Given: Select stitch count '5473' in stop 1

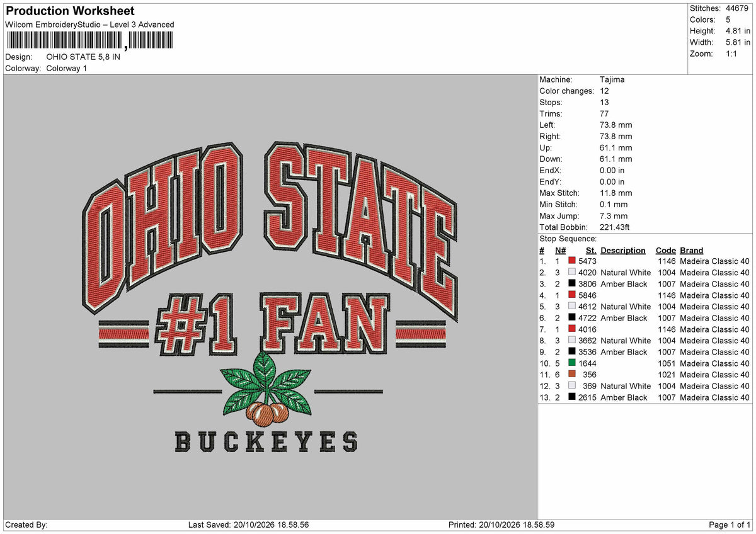Looking at the screenshot, I should [587, 261].
